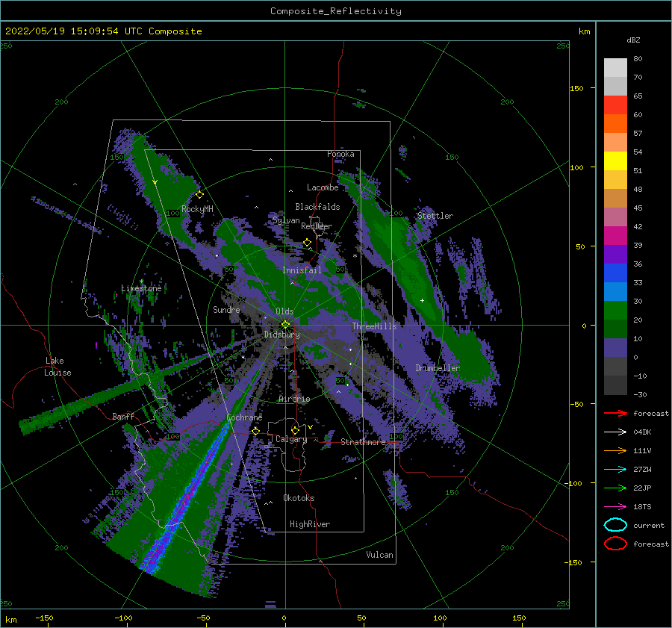672x628 pixels.
Task: Click the Didsbury label
Action: (282, 335)
